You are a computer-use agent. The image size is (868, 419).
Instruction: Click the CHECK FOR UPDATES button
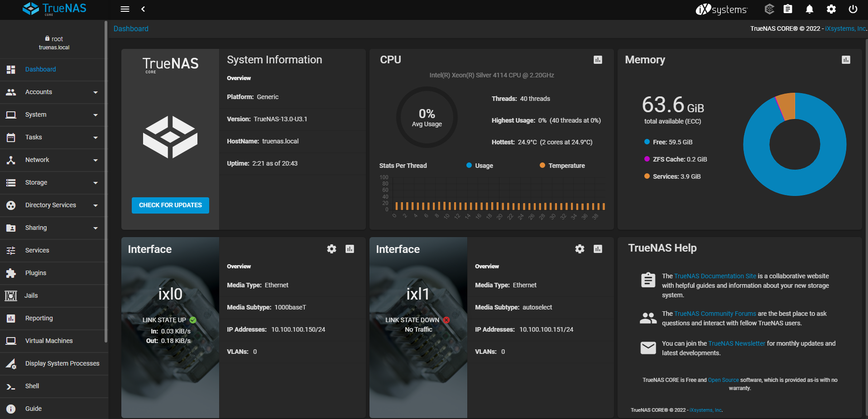click(x=170, y=205)
